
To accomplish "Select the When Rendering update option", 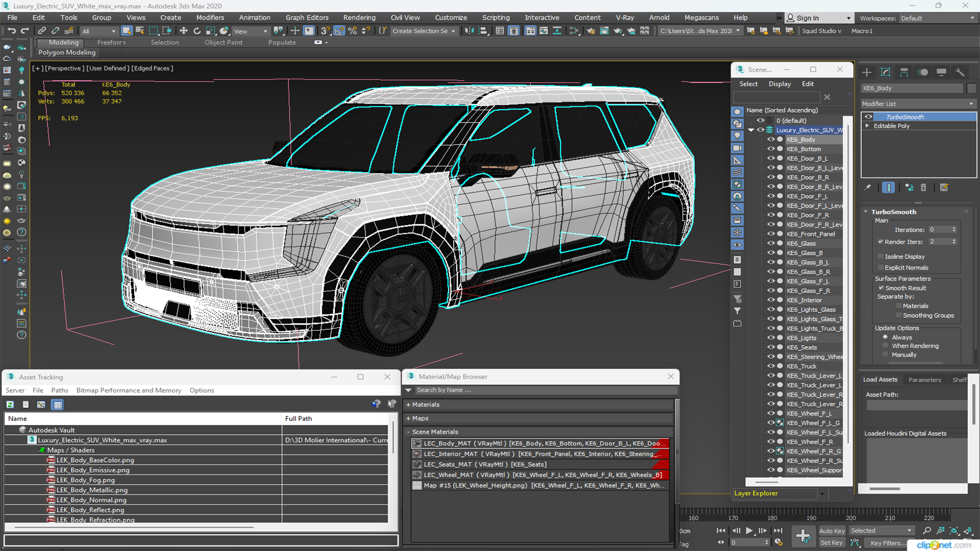I will coord(886,345).
